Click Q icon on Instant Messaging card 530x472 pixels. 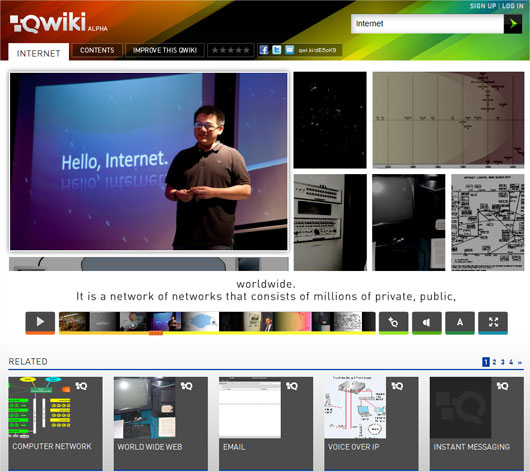503,386
